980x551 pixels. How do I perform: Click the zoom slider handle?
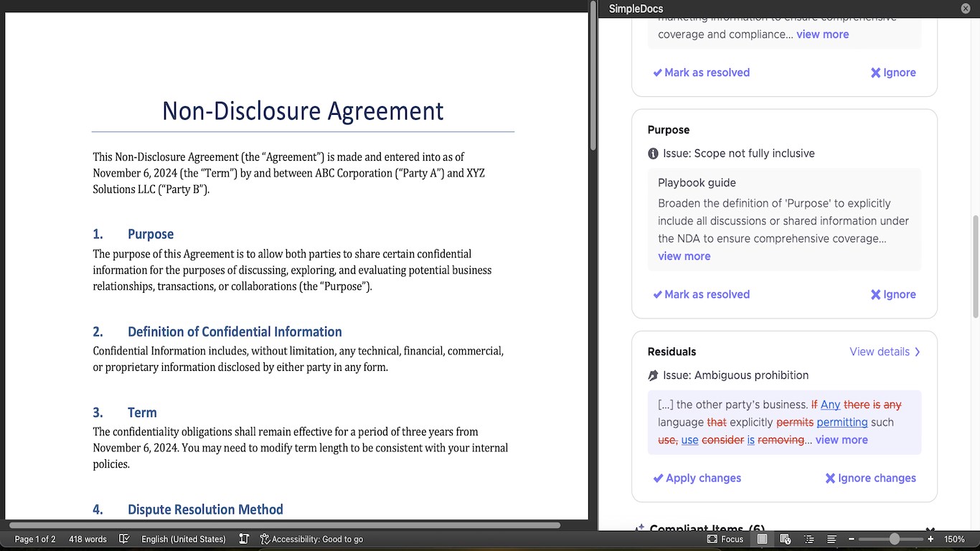[x=894, y=539]
